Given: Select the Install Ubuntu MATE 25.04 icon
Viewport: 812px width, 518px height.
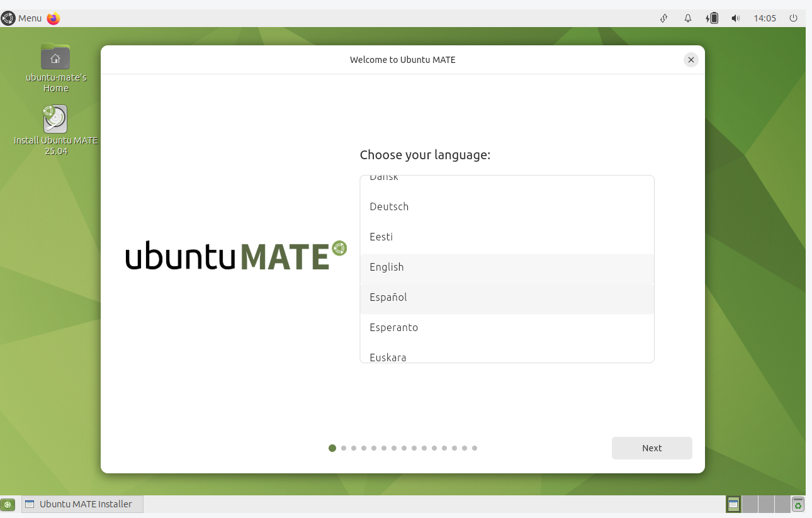Looking at the screenshot, I should [55, 130].
